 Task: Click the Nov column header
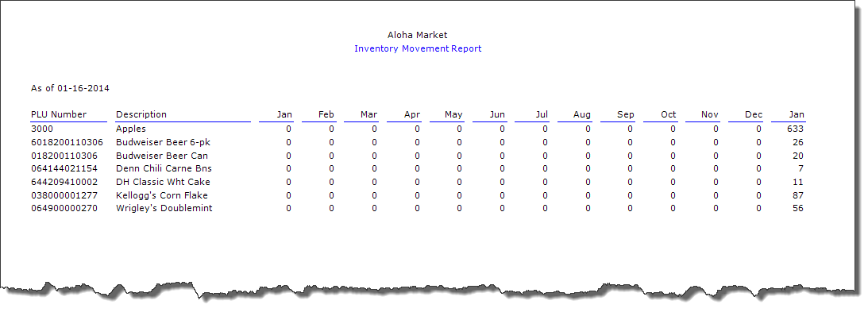pos(710,114)
